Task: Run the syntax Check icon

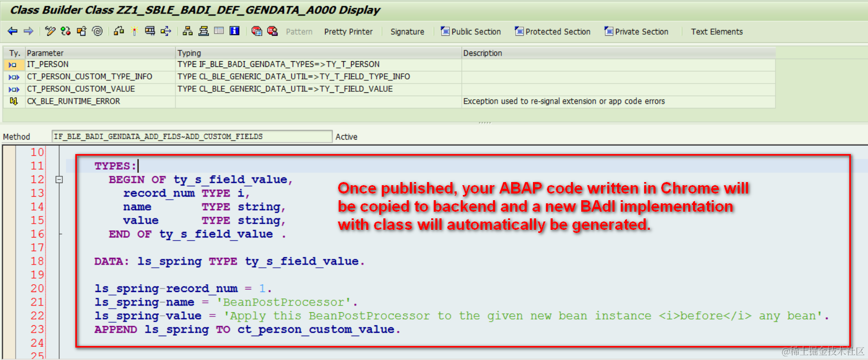Action: pyautogui.click(x=119, y=31)
